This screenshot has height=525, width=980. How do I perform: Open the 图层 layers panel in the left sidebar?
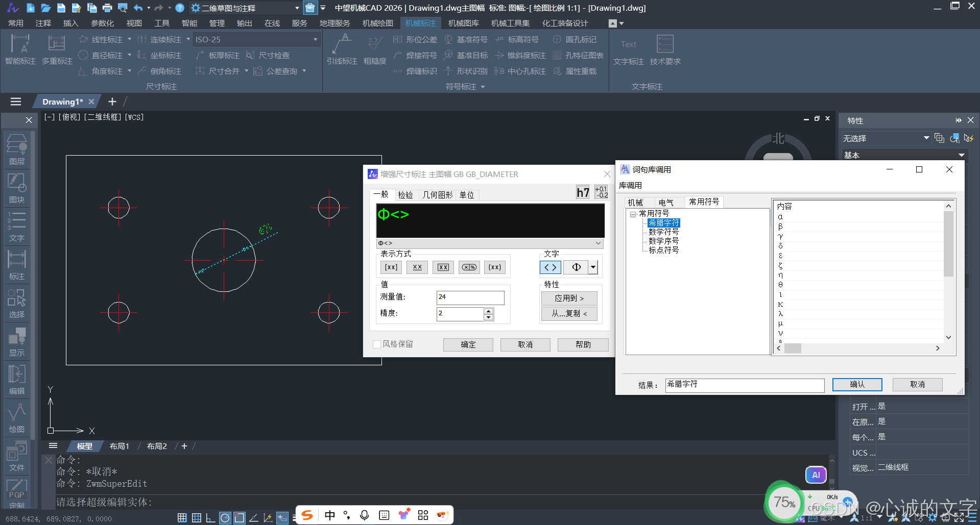pyautogui.click(x=17, y=149)
